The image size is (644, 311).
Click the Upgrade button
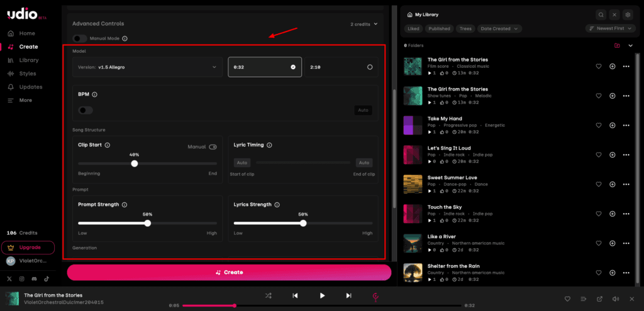(x=28, y=248)
